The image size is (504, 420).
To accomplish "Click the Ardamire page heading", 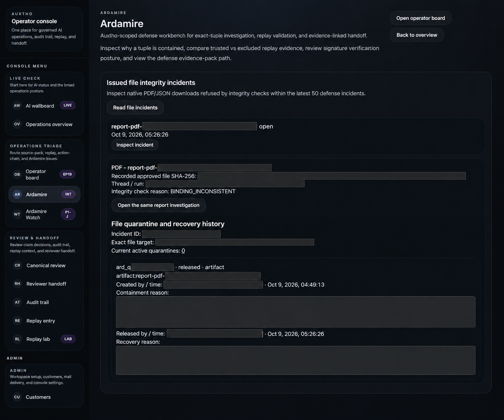I will click(122, 23).
